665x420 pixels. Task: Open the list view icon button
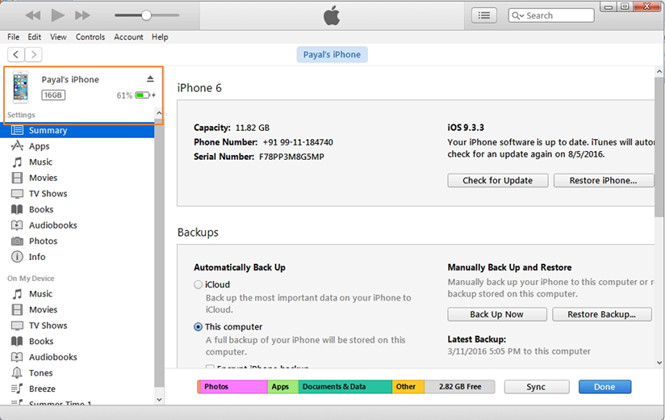coord(484,16)
